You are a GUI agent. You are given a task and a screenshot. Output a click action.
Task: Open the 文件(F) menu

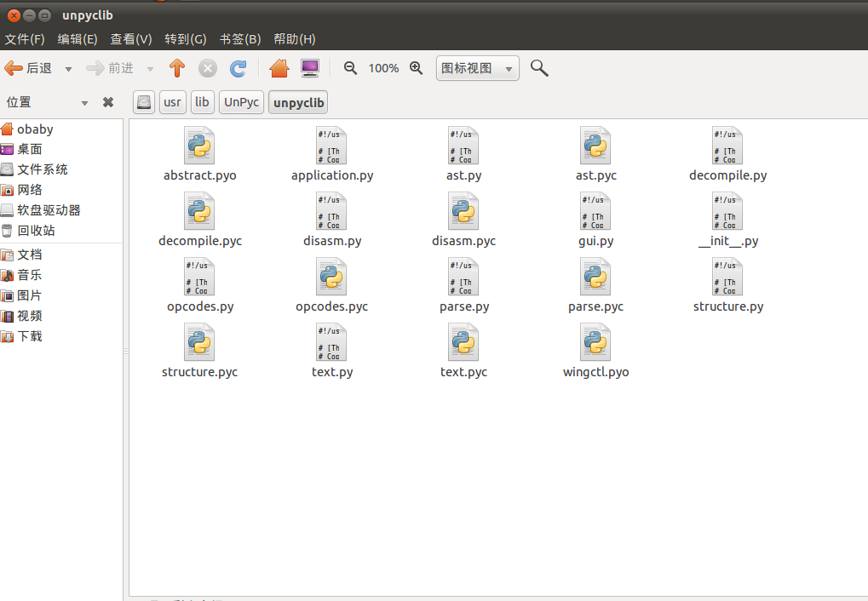click(25, 39)
